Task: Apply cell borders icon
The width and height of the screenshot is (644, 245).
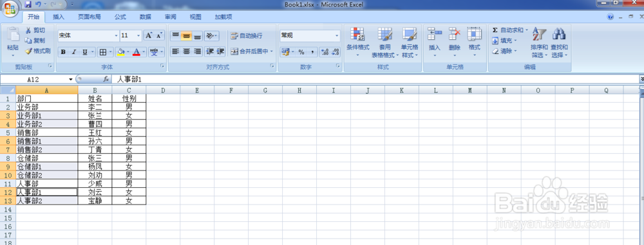Action: point(103,52)
